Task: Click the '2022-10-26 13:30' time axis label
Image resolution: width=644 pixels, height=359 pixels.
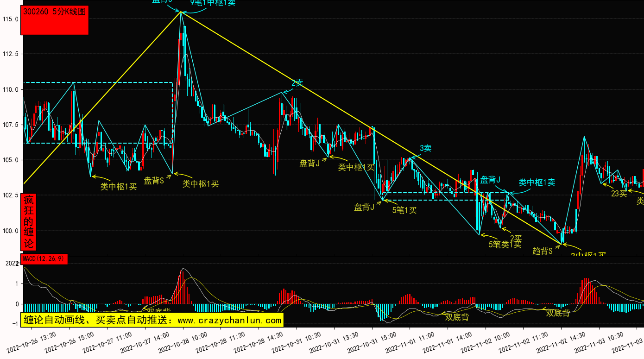Action: pyautogui.click(x=32, y=342)
